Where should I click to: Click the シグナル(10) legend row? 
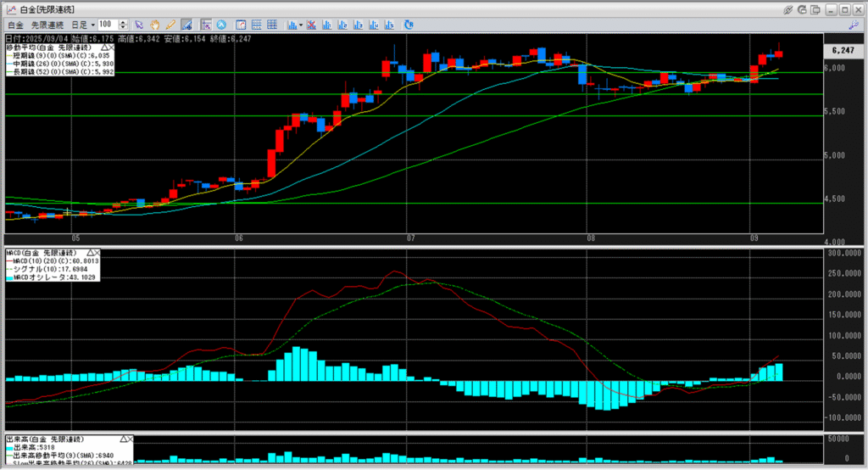point(47,269)
